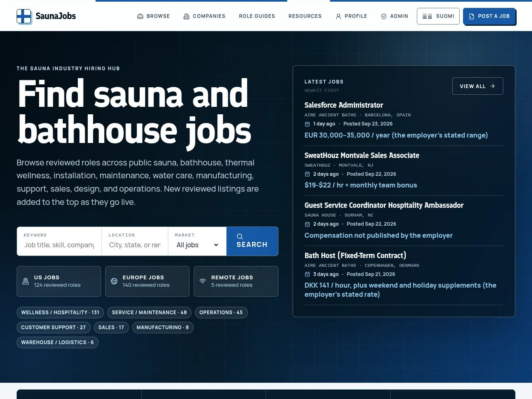Click calendar icon on Guest Service Coordinator listing
The image size is (532, 399).
tap(308, 224)
